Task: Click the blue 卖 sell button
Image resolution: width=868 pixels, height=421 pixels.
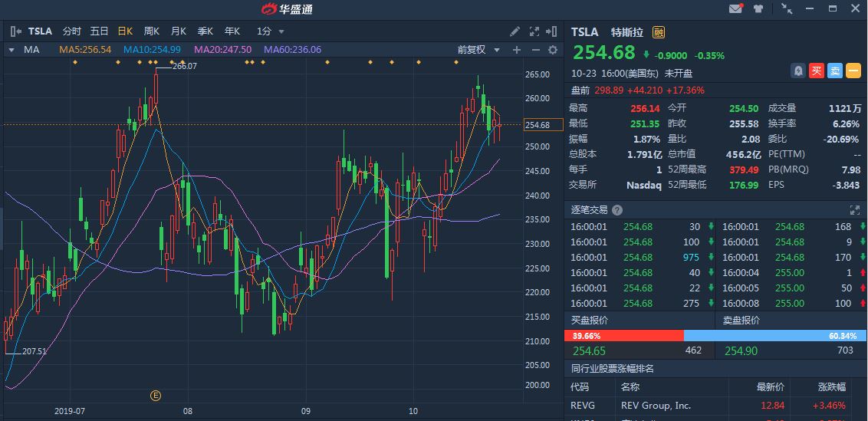Action: tap(835, 71)
